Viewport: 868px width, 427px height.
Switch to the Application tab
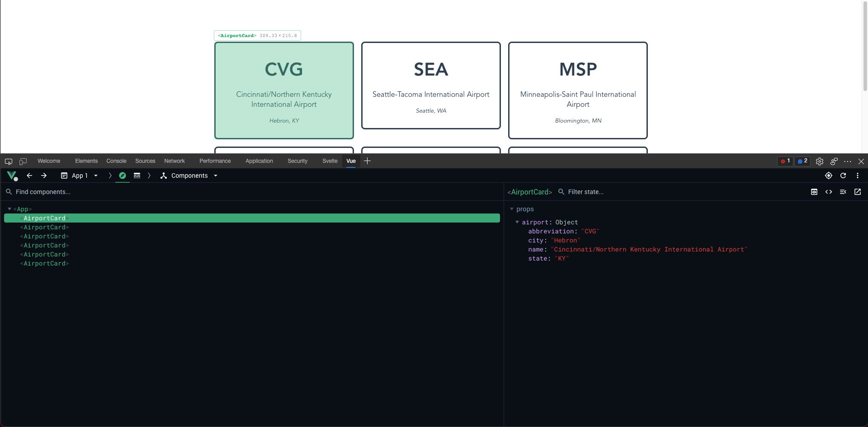click(259, 161)
